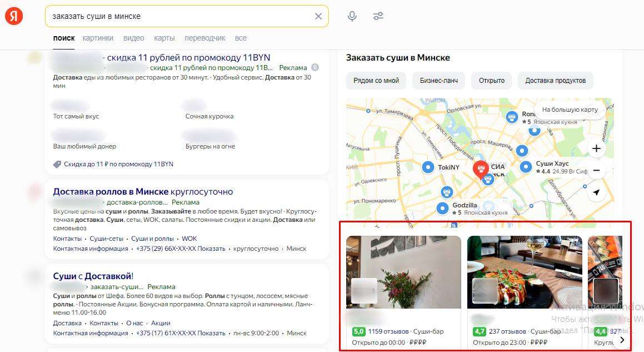The height and width of the screenshot is (352, 644).
Task: Switch to the "картинки" tab
Action: [x=98, y=38]
